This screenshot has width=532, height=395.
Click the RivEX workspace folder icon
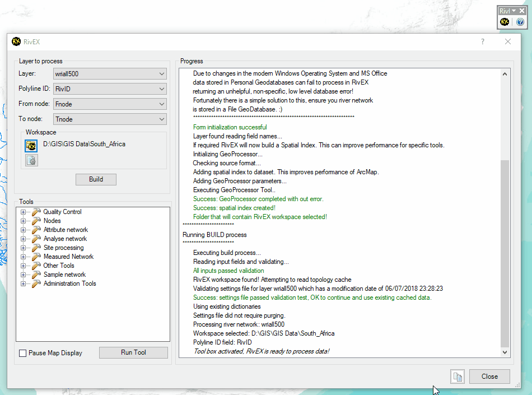click(x=31, y=146)
